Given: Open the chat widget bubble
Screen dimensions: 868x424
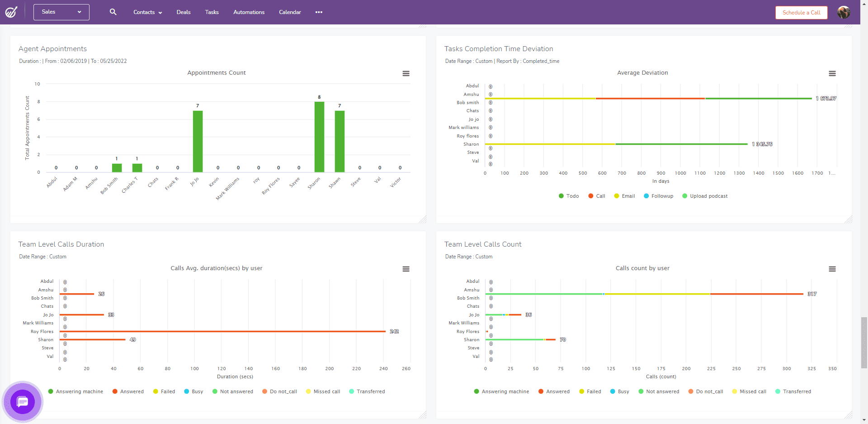Looking at the screenshot, I should [22, 401].
